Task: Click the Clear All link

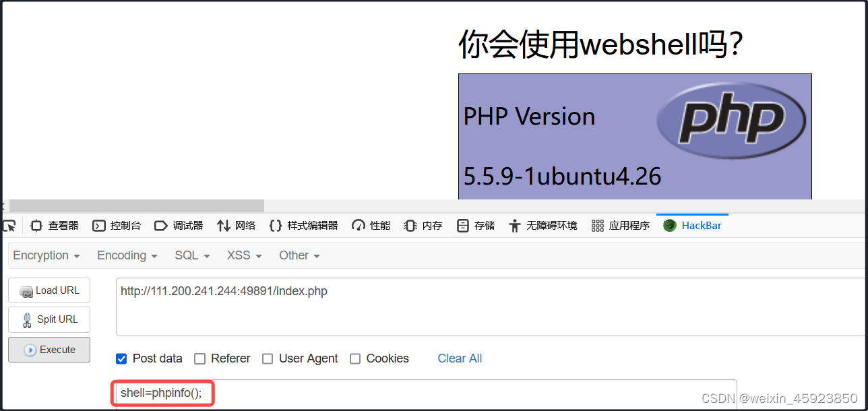Action: click(460, 358)
